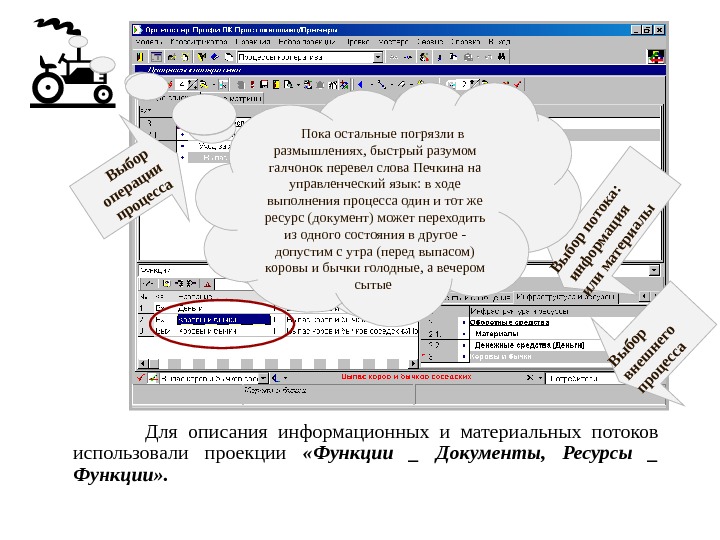Click the X icon near Потребитель field
This screenshot has height=540, width=720.
click(x=529, y=378)
